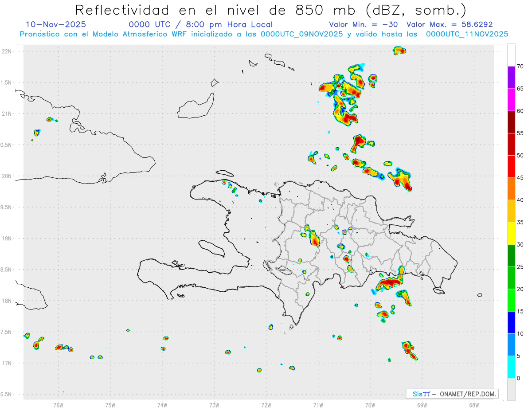This screenshot has height=411, width=532.
Task: Click the maroon colorbar segment between 55 and 60
Action: tap(511, 122)
